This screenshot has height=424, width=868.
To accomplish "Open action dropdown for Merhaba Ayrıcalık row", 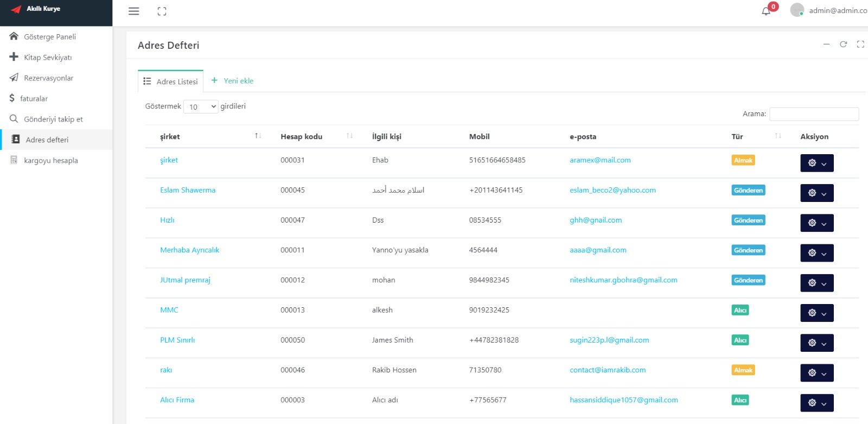I will point(817,252).
